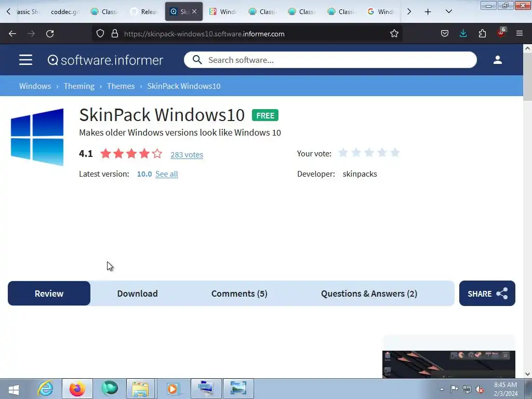Select the Download tab
Image resolution: width=532 pixels, height=399 pixels.
click(x=137, y=294)
